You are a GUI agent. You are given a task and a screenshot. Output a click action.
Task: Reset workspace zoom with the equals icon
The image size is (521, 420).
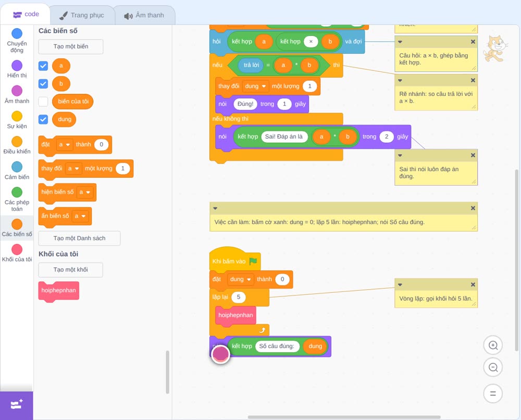(x=493, y=394)
